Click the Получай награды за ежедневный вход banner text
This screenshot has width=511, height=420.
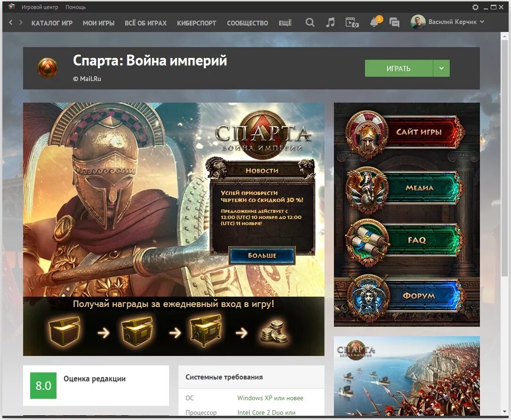pos(173,304)
